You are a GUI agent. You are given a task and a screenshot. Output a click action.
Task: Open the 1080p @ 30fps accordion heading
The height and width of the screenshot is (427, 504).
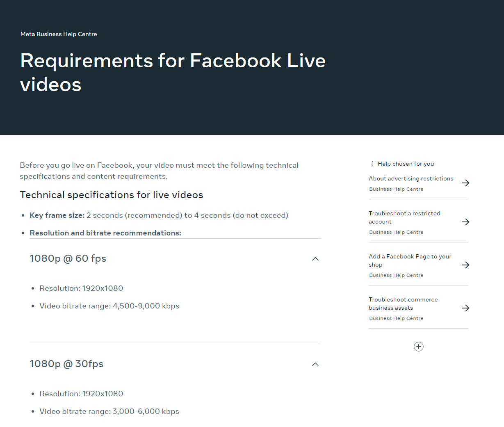click(x=66, y=364)
